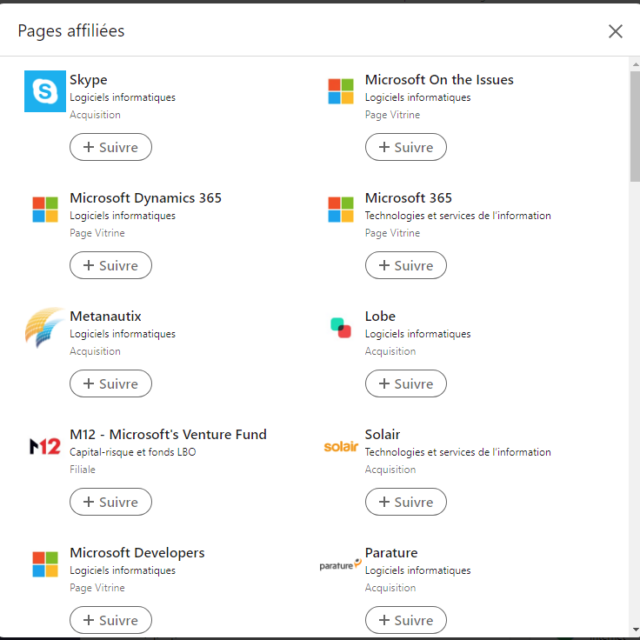Open the Lobe title link
Screen dimensions: 640x640
pyautogui.click(x=380, y=316)
